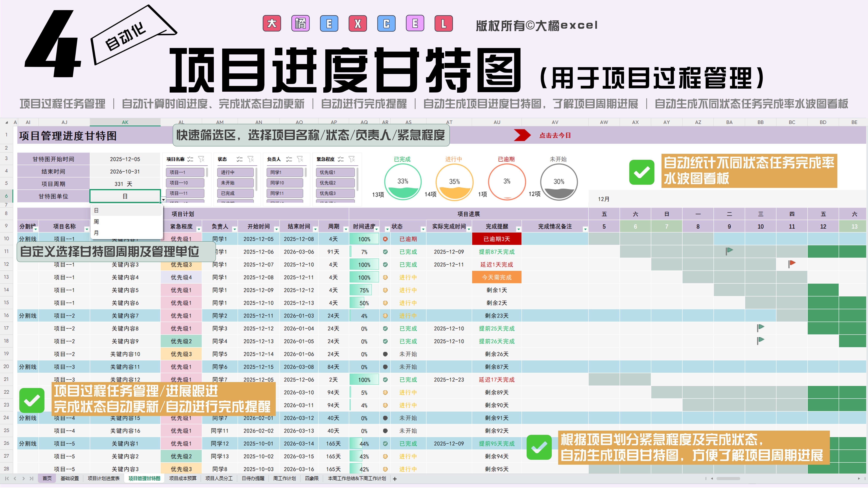Add a new sheet with plus icon
Viewport: 868px width, 488px height.
pyautogui.click(x=395, y=479)
